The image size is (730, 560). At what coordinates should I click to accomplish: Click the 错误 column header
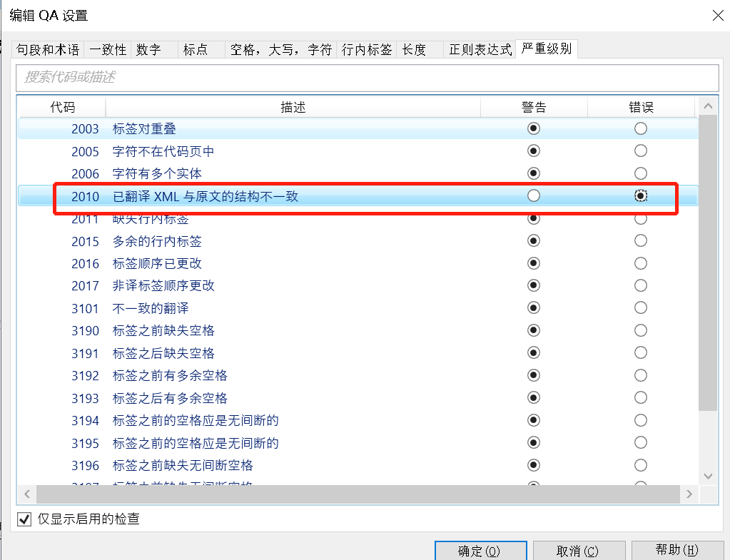[x=641, y=107]
